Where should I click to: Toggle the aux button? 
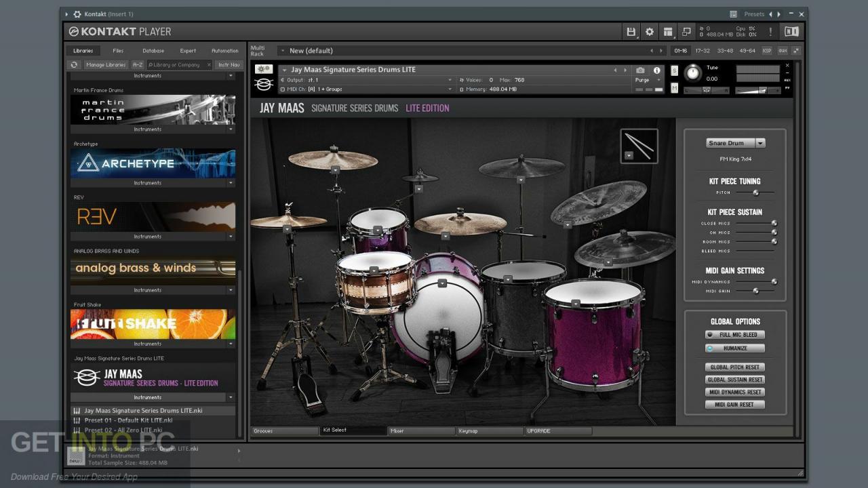pos(783,51)
